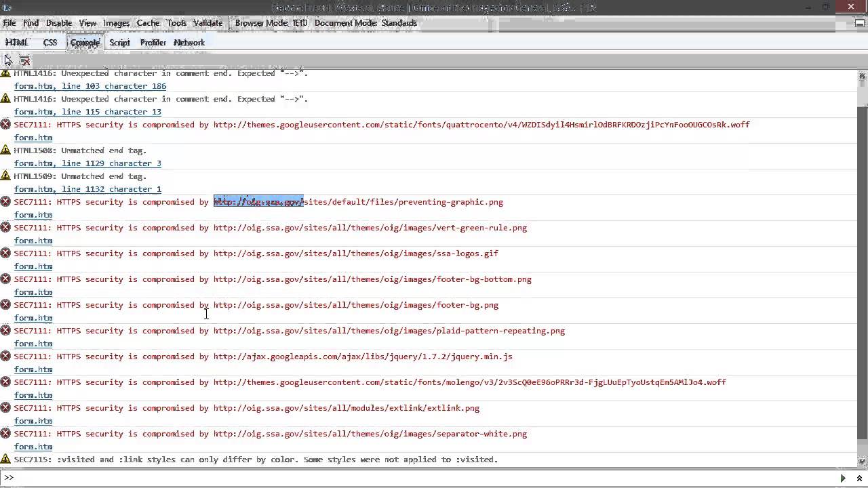Screen dimensions: 868x488
Task: Click the error icon beside the extlink.png message
Action: tap(5, 408)
